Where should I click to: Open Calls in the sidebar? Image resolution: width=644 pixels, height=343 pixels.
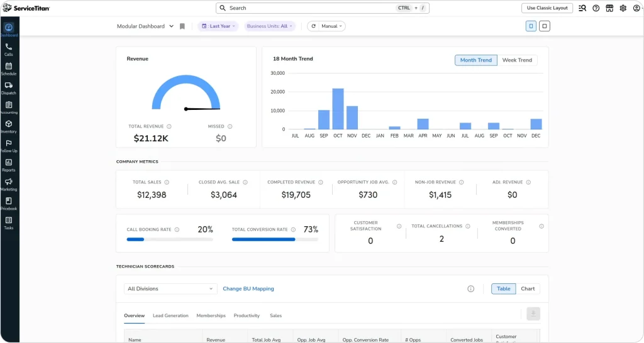click(9, 50)
